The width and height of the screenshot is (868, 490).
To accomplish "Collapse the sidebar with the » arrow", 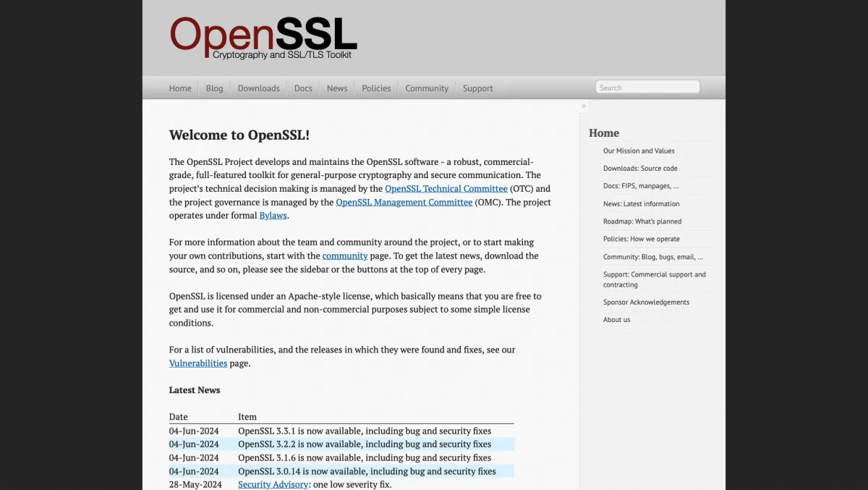I will point(584,106).
